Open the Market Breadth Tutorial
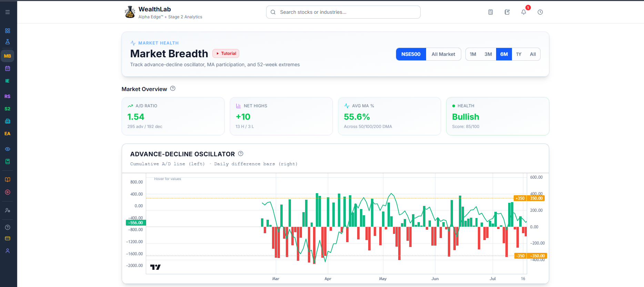Screen dimensions: 644x287 [226, 53]
